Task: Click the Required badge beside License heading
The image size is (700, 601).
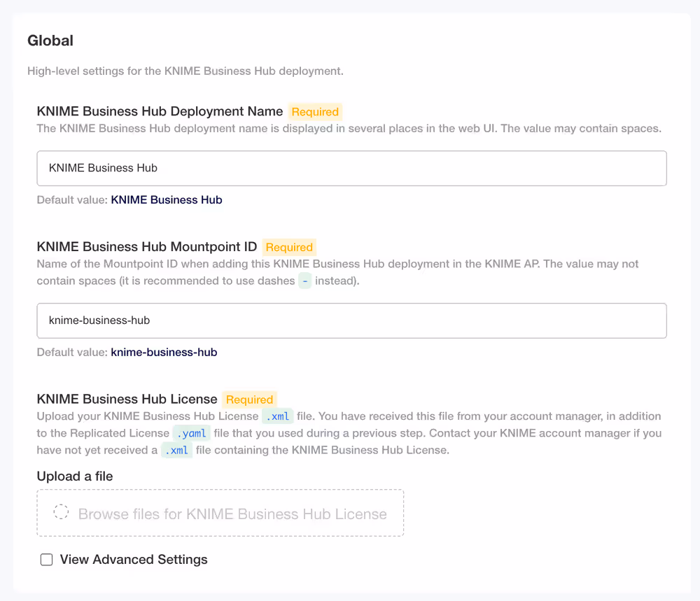Action: 249,400
